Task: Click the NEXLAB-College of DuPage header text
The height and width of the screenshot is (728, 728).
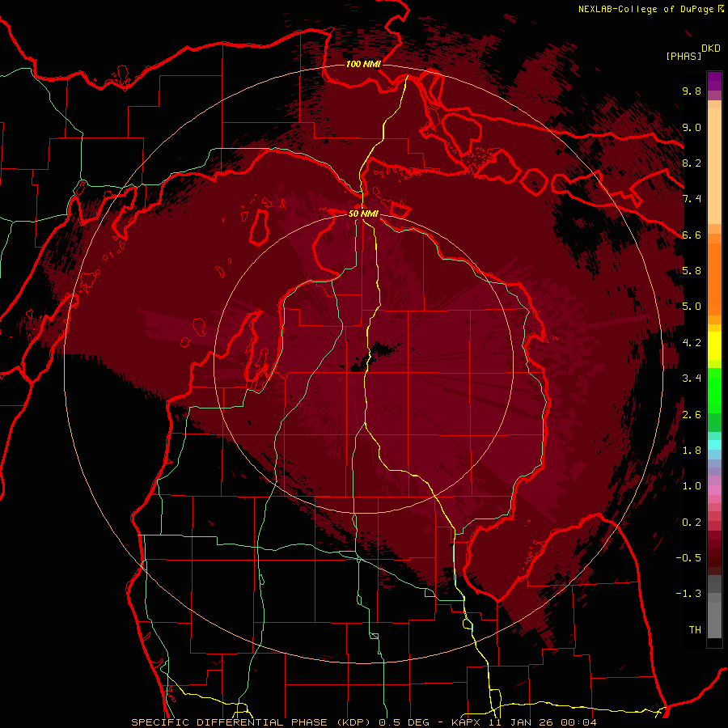Action: tap(645, 9)
